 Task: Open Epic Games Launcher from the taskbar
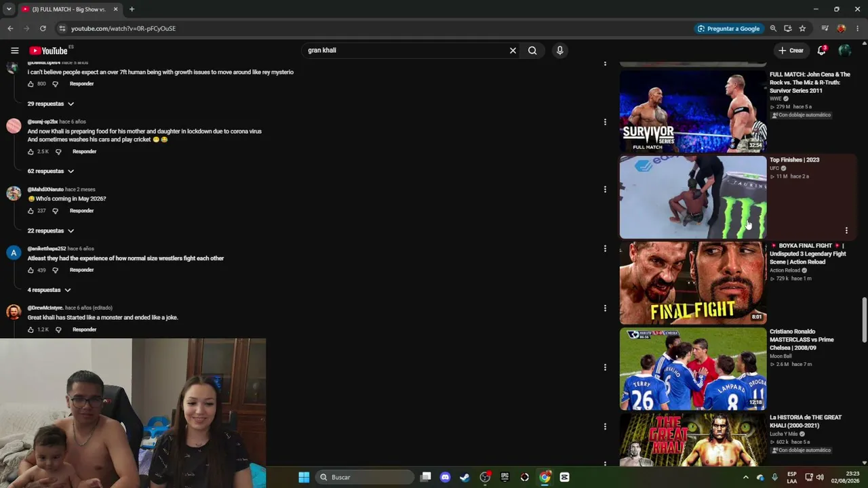(x=505, y=477)
